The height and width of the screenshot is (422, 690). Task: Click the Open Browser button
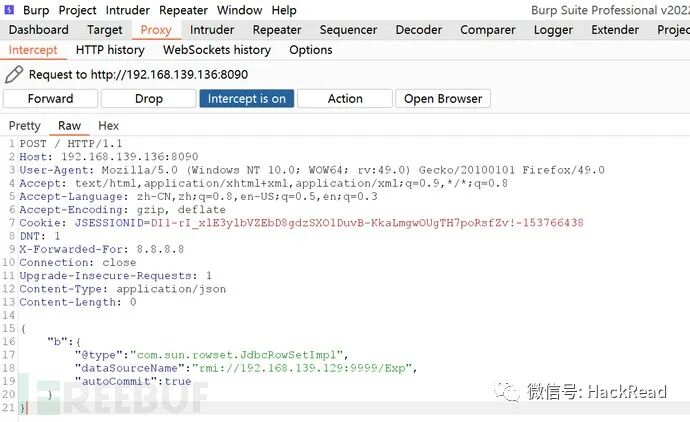click(443, 99)
